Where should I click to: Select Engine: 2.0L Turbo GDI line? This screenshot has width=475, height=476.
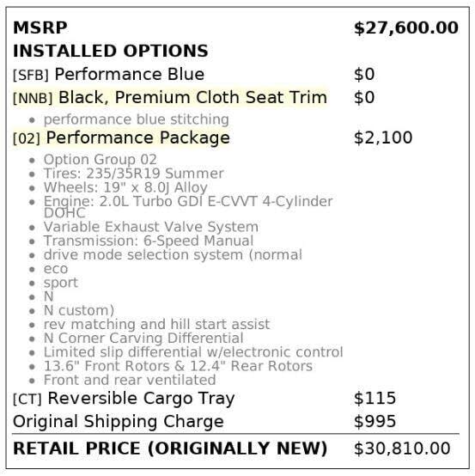[188, 207]
